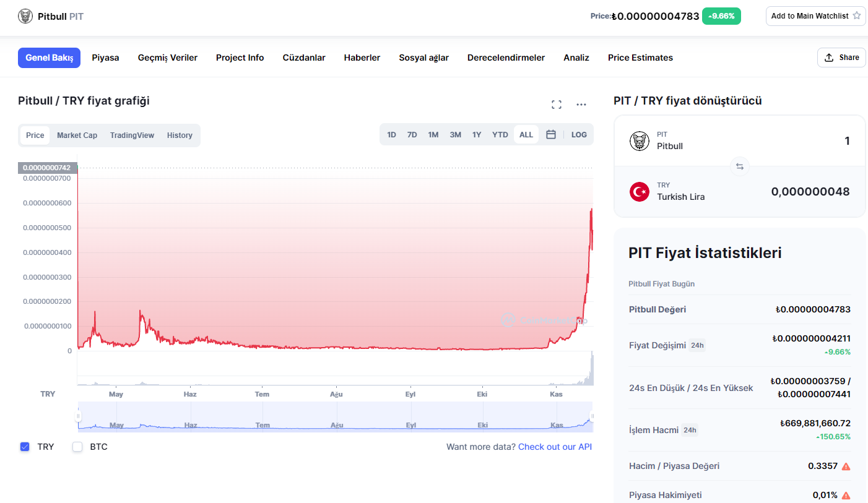Open the Genel Bakış tab
This screenshot has height=503, width=868.
[50, 58]
